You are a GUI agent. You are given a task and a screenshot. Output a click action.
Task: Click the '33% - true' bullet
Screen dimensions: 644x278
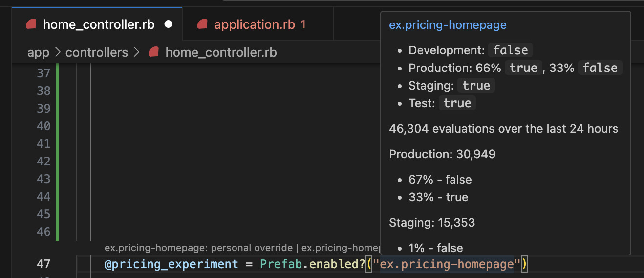tap(438, 197)
